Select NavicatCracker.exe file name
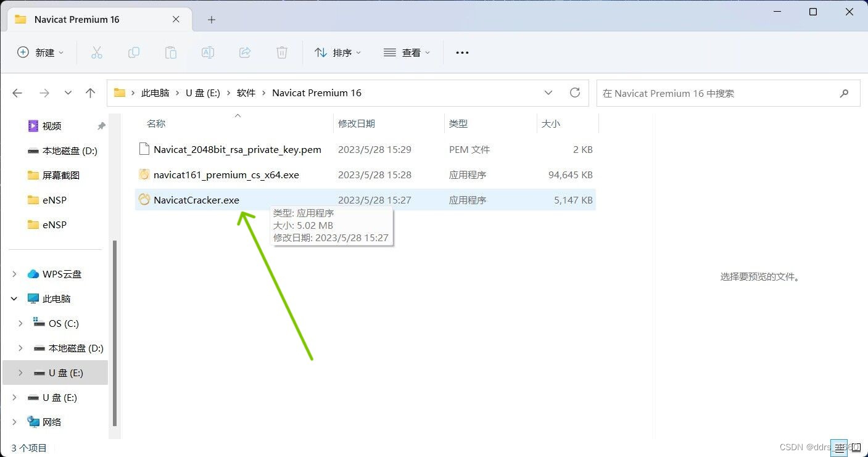The width and height of the screenshot is (868, 457). (x=197, y=200)
